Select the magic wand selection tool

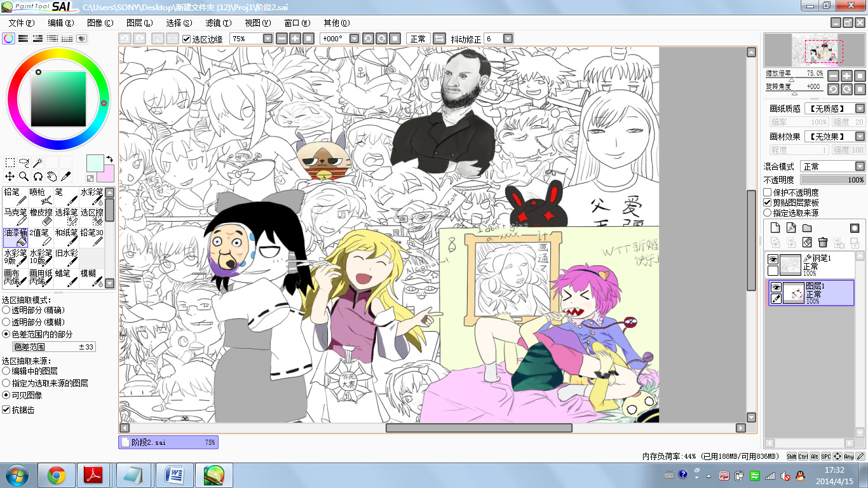38,163
